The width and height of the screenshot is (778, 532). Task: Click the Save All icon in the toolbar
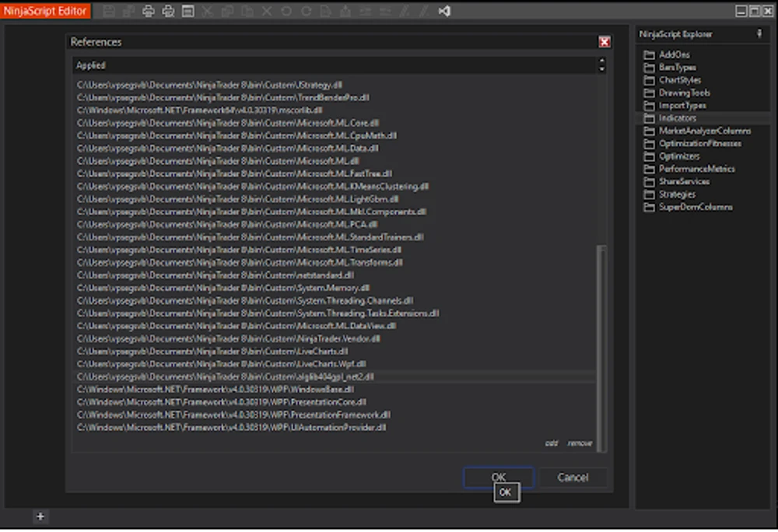point(128,11)
